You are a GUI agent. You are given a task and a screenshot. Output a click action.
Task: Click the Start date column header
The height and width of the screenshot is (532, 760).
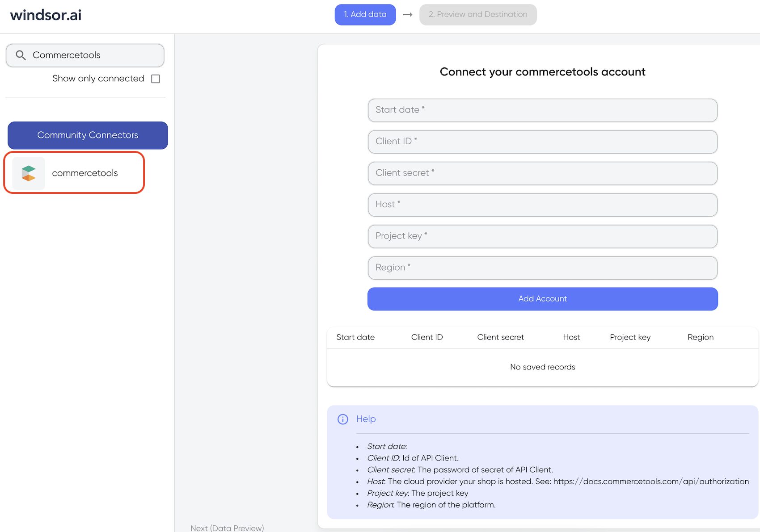pos(355,337)
